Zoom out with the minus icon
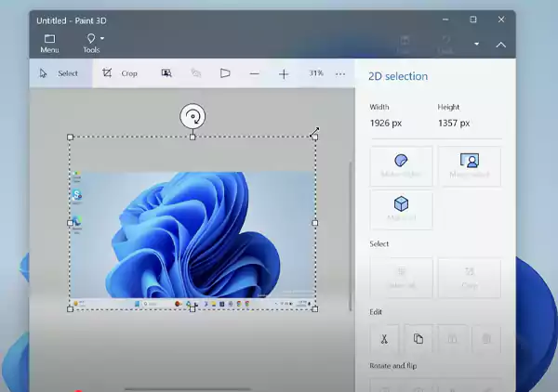Viewport: 558px width, 392px height. (255, 74)
